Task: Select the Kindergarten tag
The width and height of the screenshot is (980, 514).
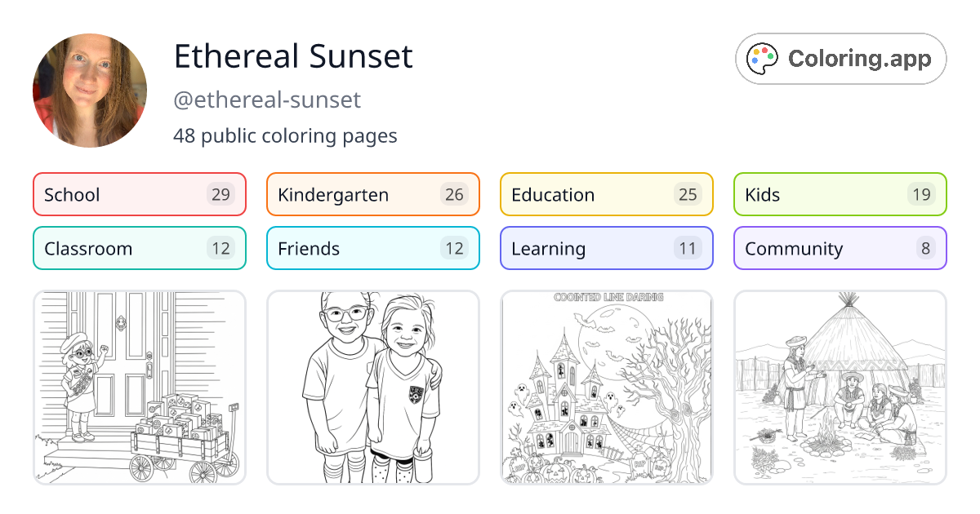Action: [343, 194]
